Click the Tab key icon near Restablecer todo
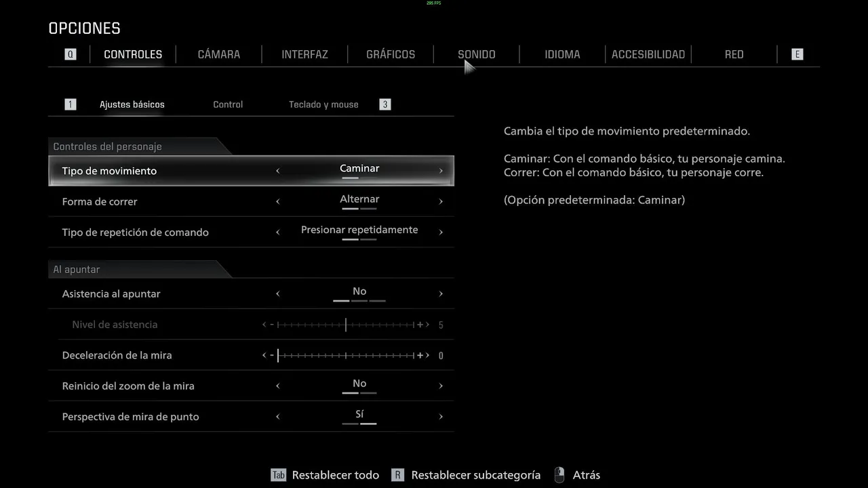 click(x=279, y=475)
